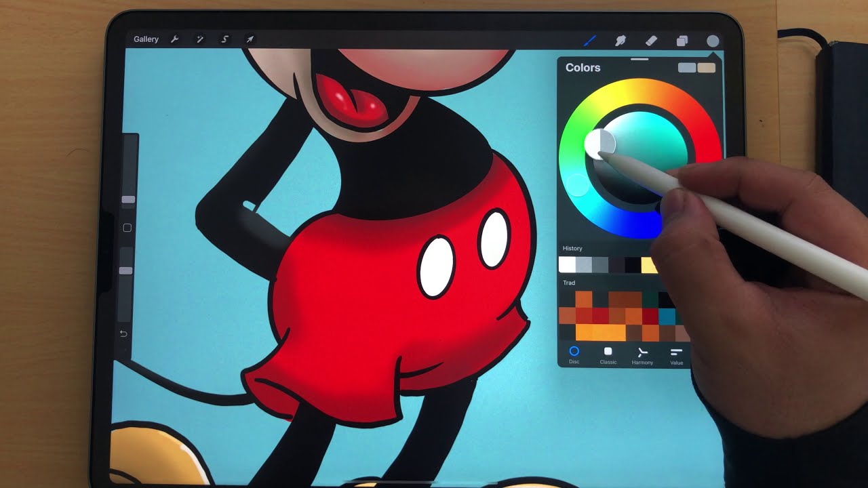Open the Adjustments magic wand menu
The width and height of the screenshot is (868, 488).
(x=200, y=39)
